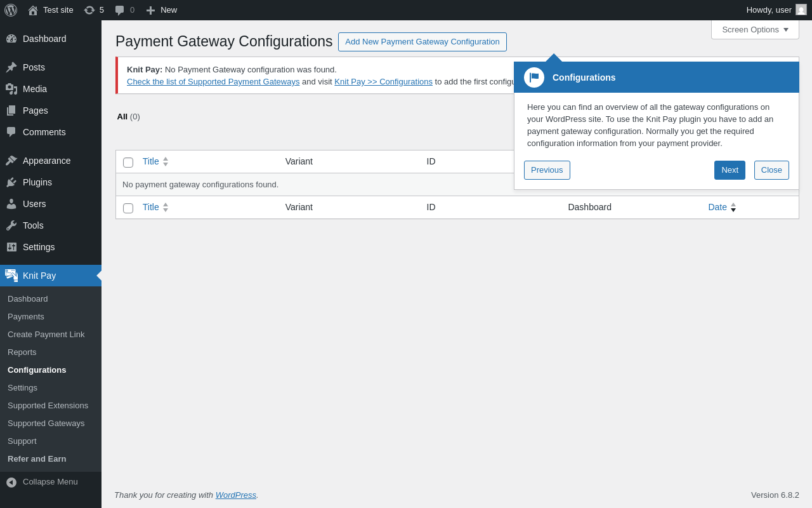This screenshot has width=812, height=508.
Task: Click the Collapse Menu arrow icon
Action: click(11, 483)
